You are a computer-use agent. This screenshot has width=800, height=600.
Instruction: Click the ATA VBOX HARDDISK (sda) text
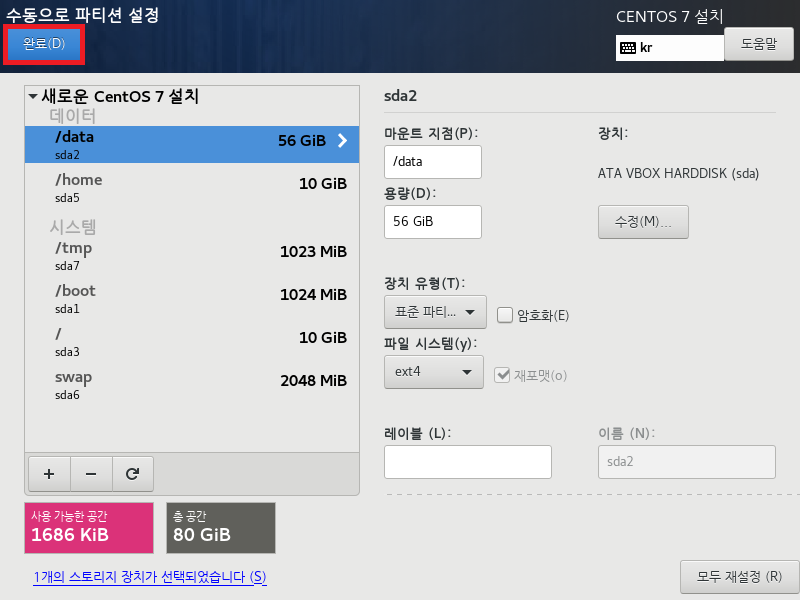point(678,173)
